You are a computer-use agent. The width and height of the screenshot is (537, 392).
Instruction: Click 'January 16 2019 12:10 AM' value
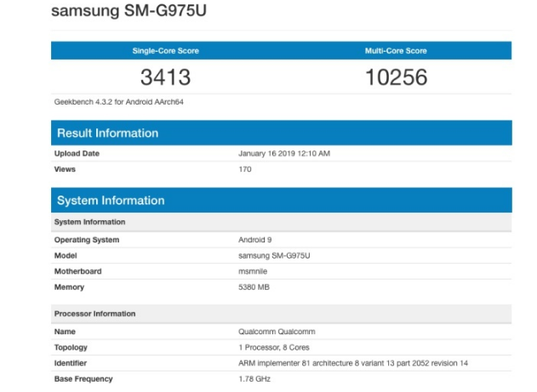(284, 154)
